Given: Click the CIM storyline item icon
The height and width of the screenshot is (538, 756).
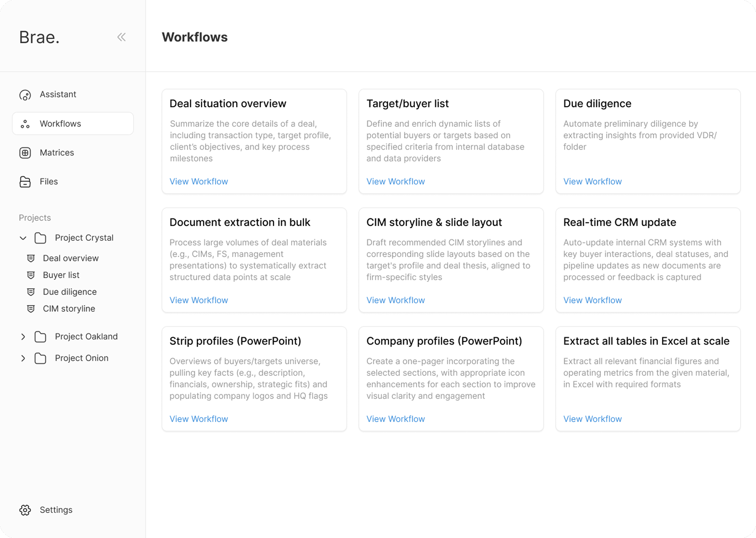Looking at the screenshot, I should pyautogui.click(x=31, y=309).
